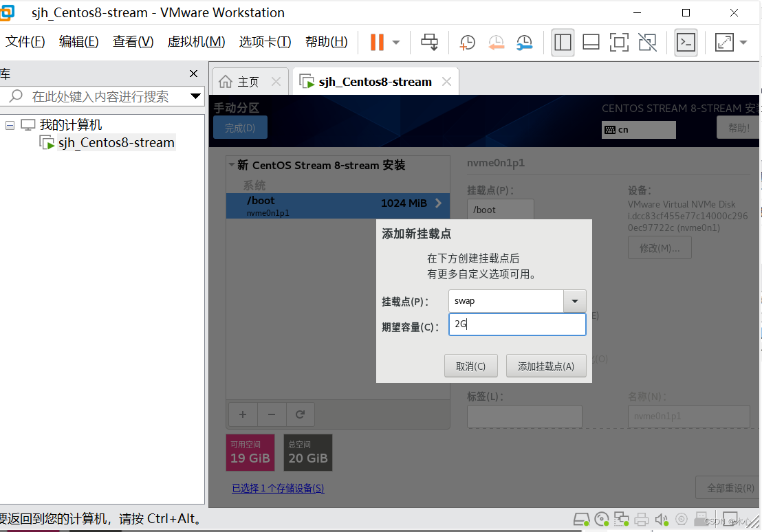The image size is (762, 532).
Task: Open power options dropdown arrow beside pause
Action: 396,42
